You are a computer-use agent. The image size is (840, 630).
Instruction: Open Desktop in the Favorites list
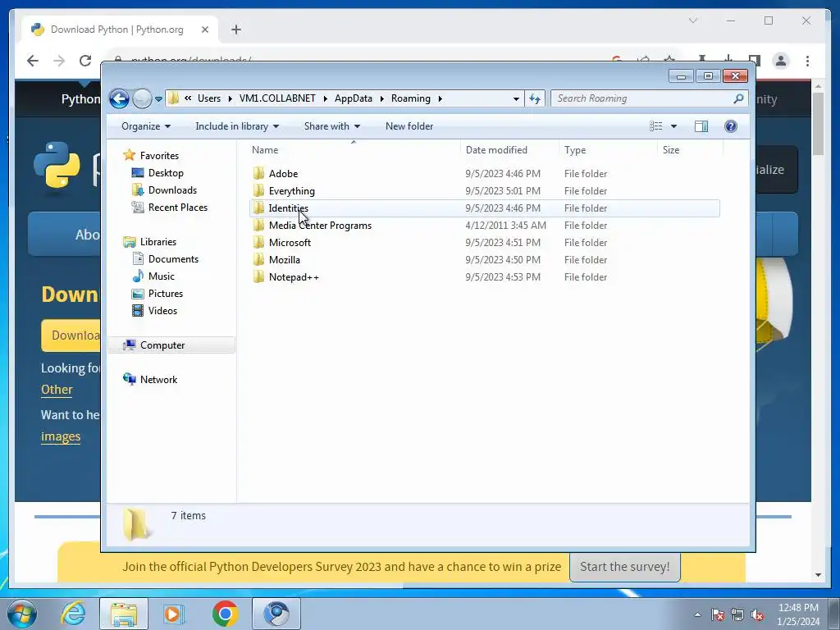point(166,173)
